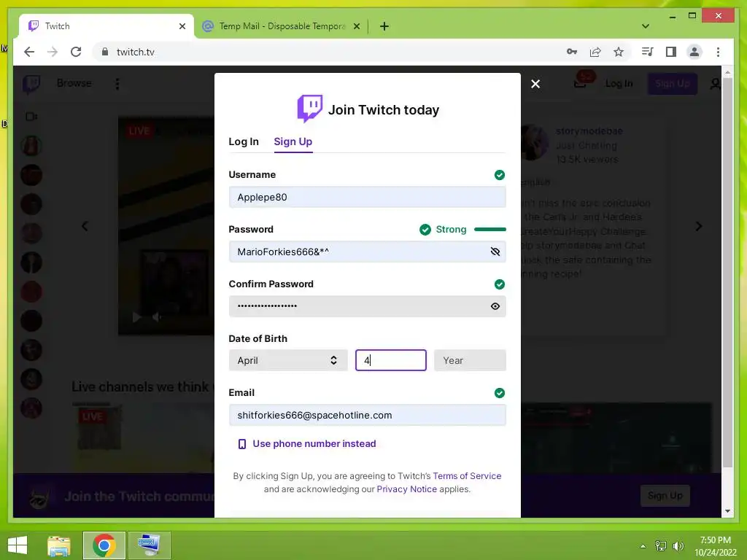Close the Twitch browser tab
The height and width of the screenshot is (560, 747).
182,26
